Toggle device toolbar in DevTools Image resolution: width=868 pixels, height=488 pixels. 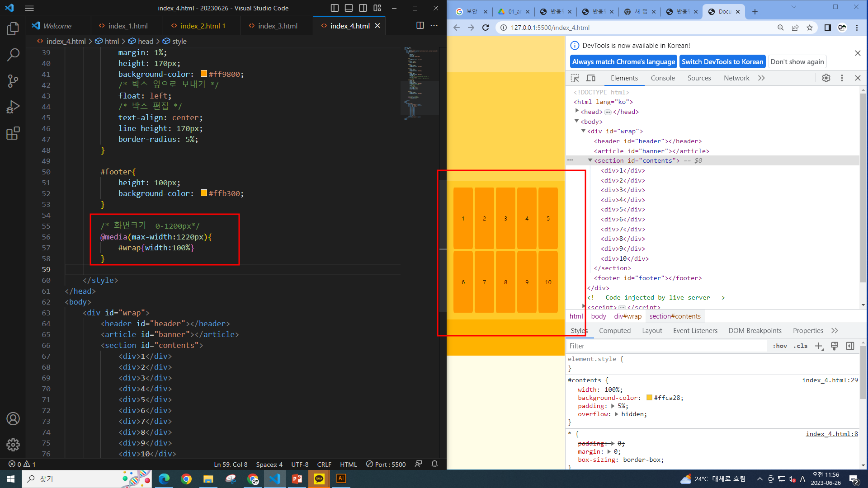point(590,78)
